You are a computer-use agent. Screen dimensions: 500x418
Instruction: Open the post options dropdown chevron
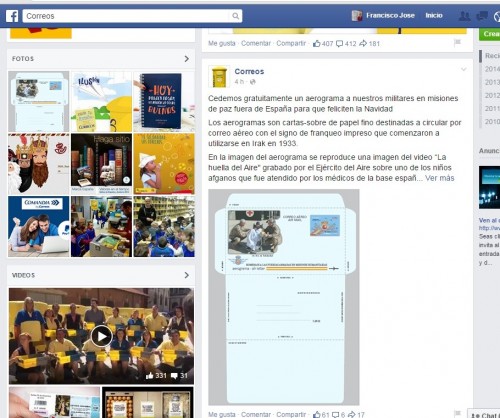pyautogui.click(x=463, y=69)
